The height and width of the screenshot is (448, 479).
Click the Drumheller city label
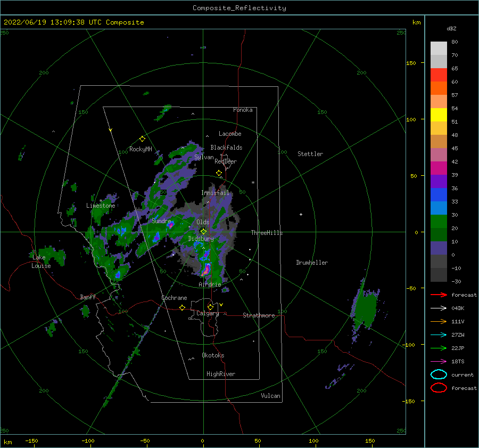tap(312, 263)
